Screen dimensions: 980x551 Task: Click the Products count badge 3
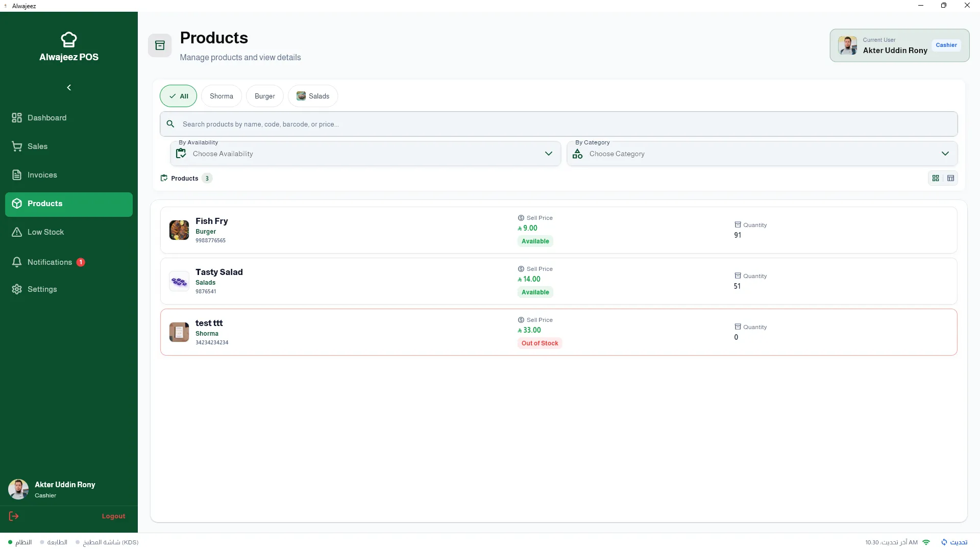click(x=207, y=178)
